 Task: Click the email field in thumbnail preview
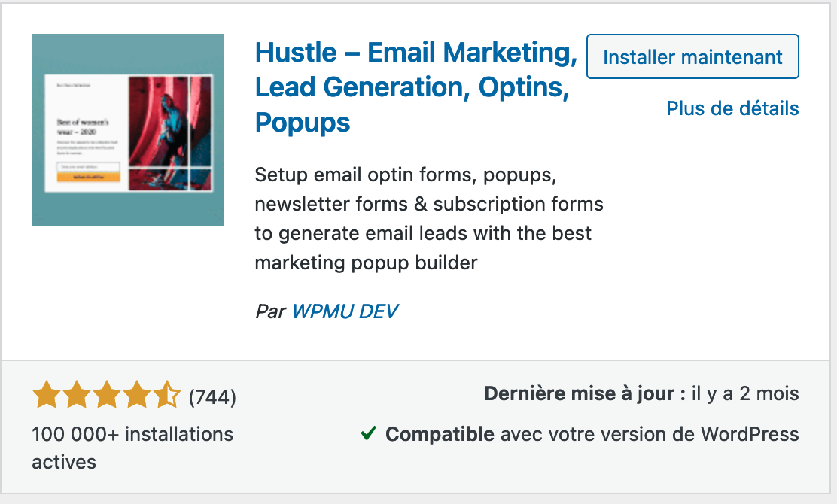(89, 165)
